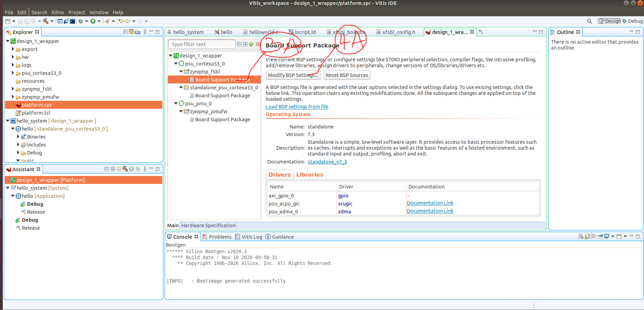Click Display Selected Console monitor icon
644x310 pixels.
607,237
